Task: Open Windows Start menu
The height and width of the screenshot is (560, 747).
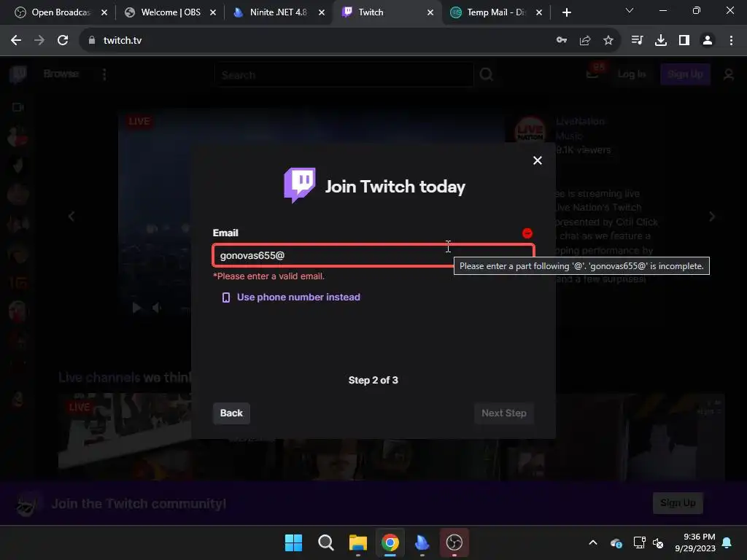Action: (293, 542)
